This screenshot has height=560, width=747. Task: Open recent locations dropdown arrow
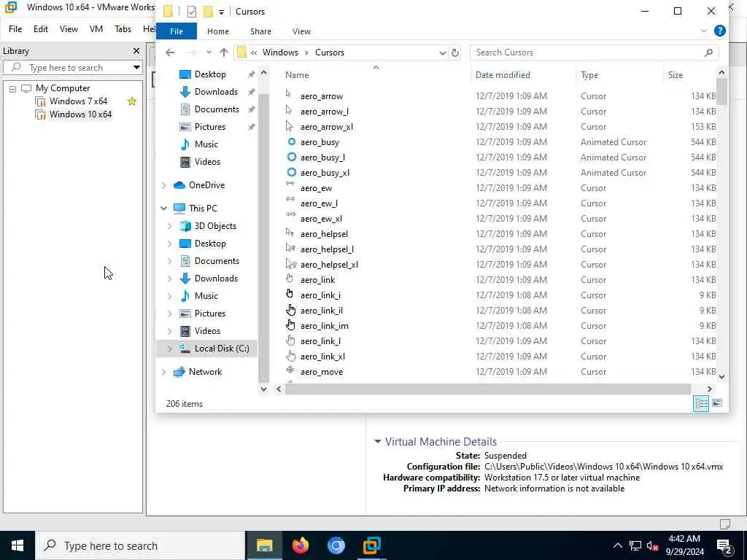[209, 52]
